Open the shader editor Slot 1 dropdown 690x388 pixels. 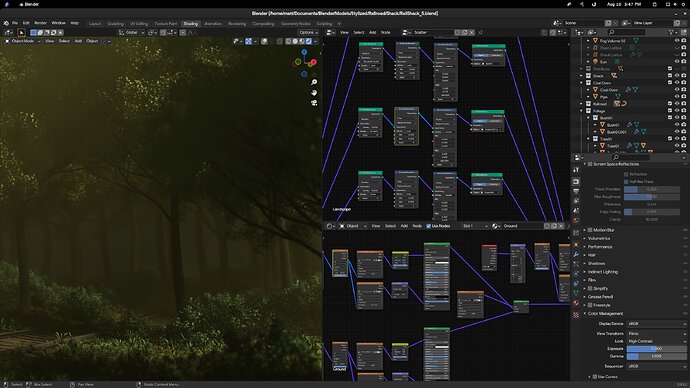point(475,226)
